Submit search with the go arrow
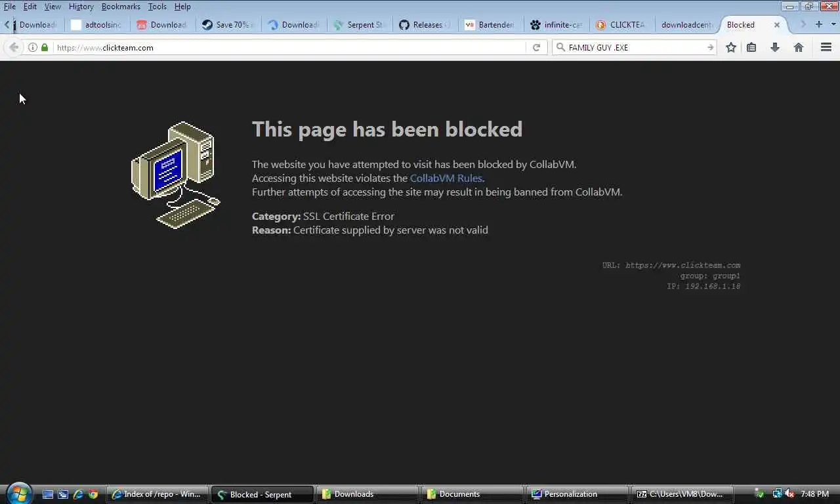840x504 pixels. pyautogui.click(x=710, y=47)
